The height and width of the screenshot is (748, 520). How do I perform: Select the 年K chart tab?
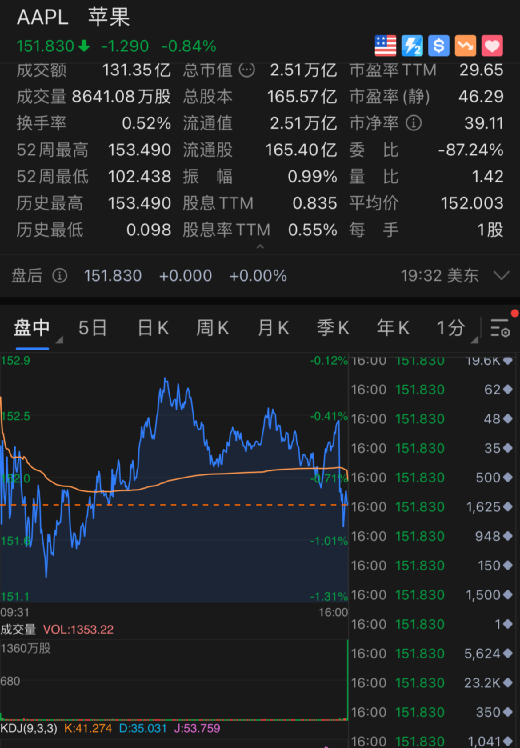click(x=393, y=328)
